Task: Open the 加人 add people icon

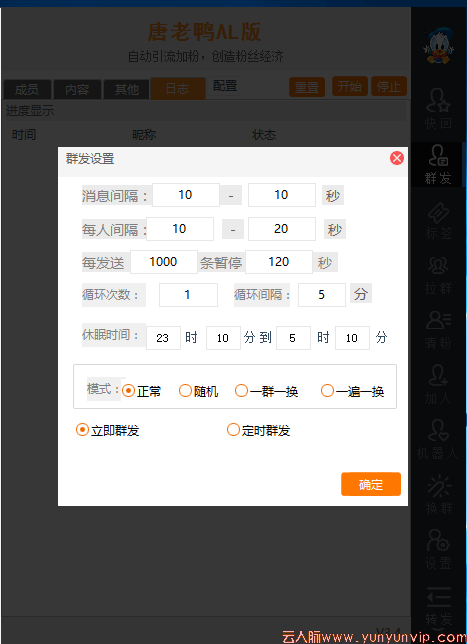Action: [x=438, y=384]
